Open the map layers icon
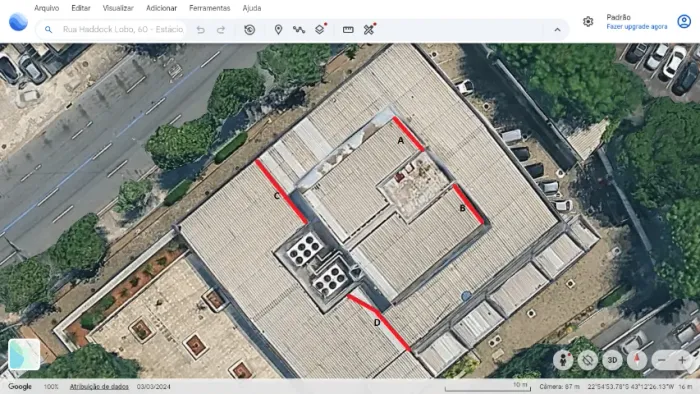Image resolution: width=700 pixels, height=394 pixels. click(x=320, y=30)
